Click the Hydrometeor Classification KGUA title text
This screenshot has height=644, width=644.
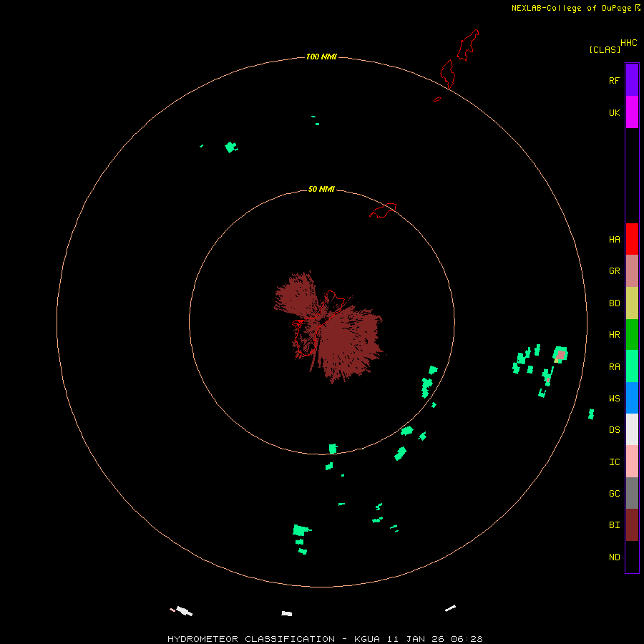(325, 639)
